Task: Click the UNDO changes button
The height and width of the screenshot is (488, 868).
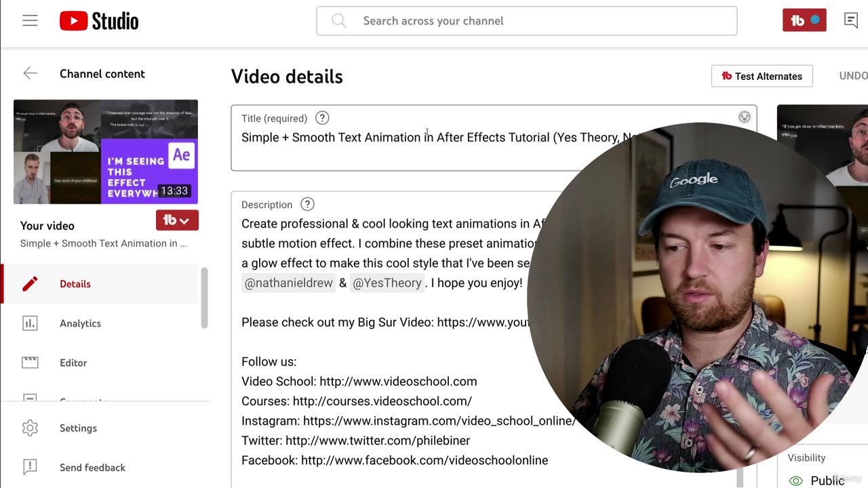Action: (853, 76)
